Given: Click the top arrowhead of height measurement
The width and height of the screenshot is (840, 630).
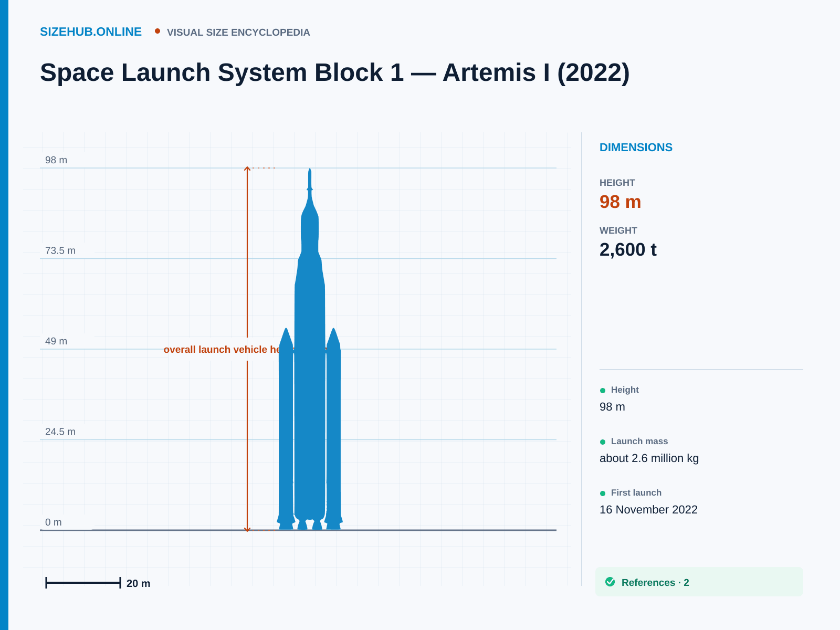Looking at the screenshot, I should pos(247,169).
